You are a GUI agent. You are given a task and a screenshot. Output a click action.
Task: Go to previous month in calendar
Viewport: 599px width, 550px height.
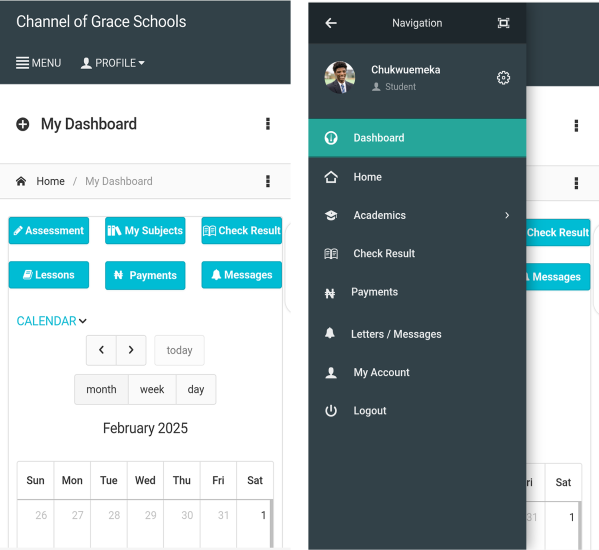[101, 350]
